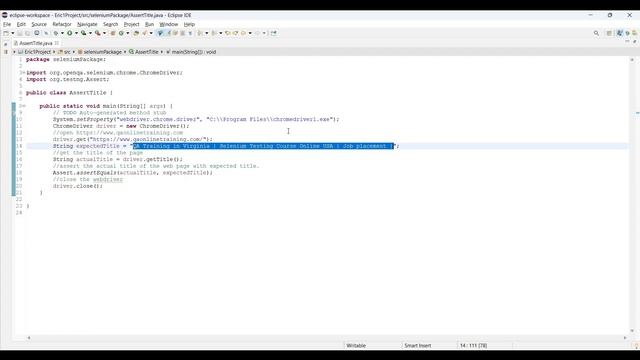The image size is (640, 360).
Task: Click the 14 : 111 cursor position
Action: tap(473, 346)
